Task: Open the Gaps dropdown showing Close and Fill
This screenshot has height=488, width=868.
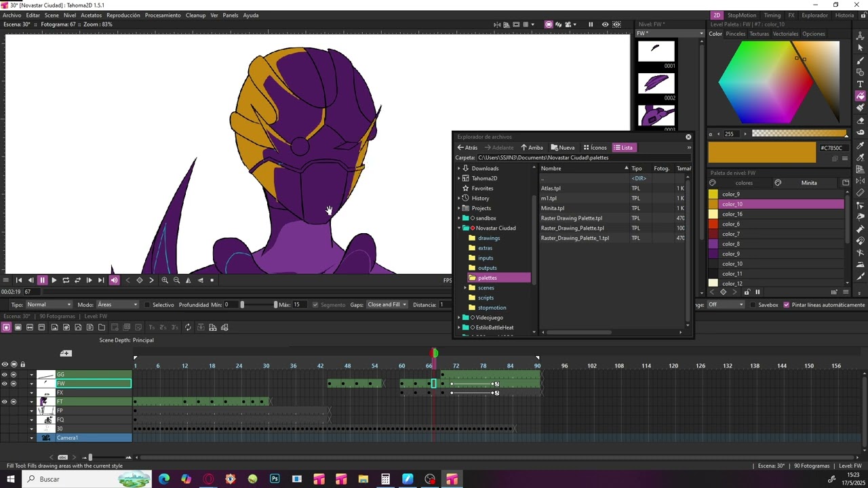Action: [x=387, y=305]
